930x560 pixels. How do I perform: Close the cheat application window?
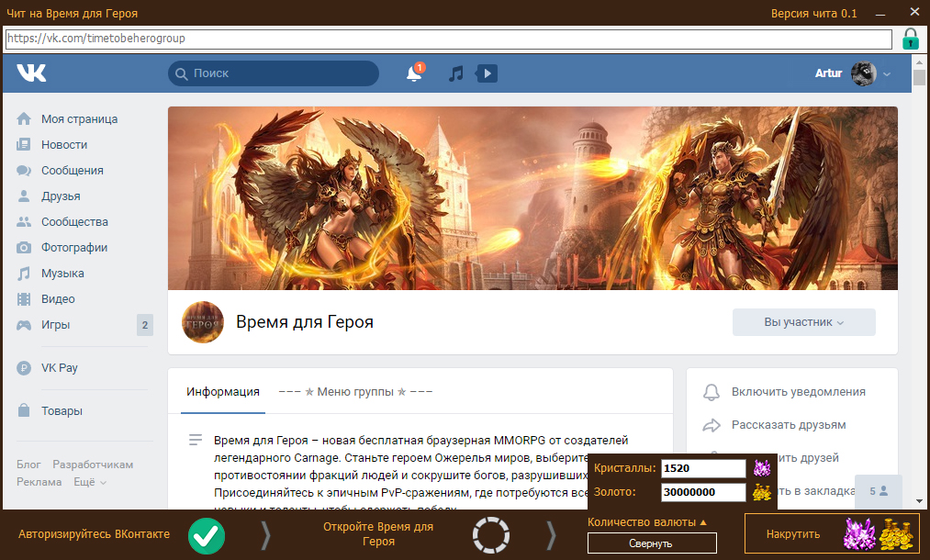914,12
